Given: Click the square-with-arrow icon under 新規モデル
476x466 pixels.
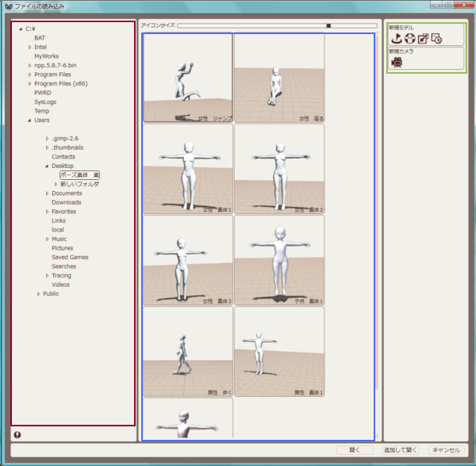Looking at the screenshot, I should click(423, 38).
